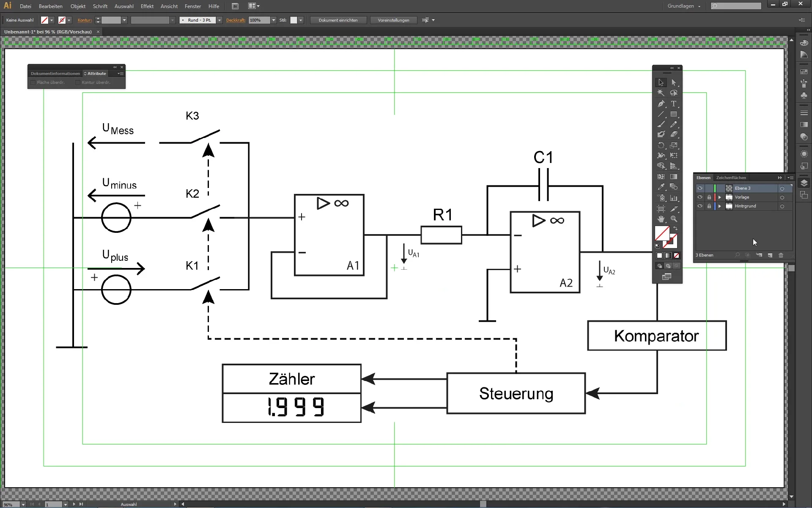812x508 pixels.
Task: Expand the Vorlage layer contents
Action: [x=720, y=197]
